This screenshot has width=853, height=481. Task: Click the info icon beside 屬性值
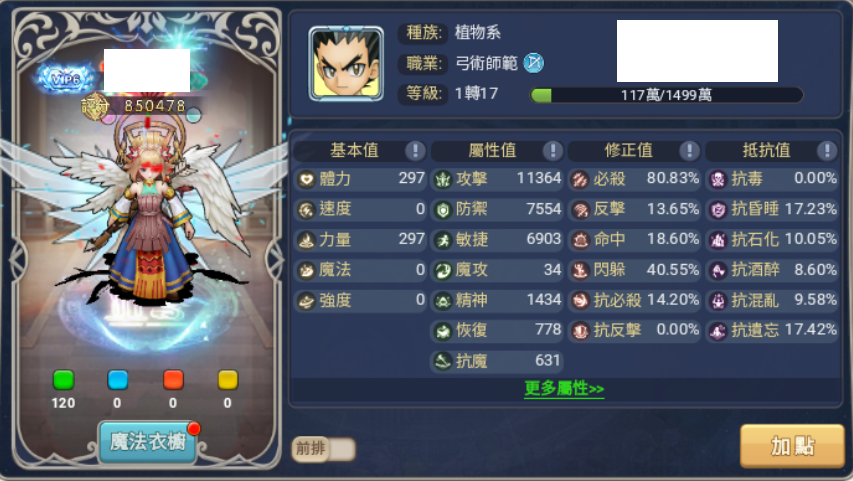click(x=553, y=151)
